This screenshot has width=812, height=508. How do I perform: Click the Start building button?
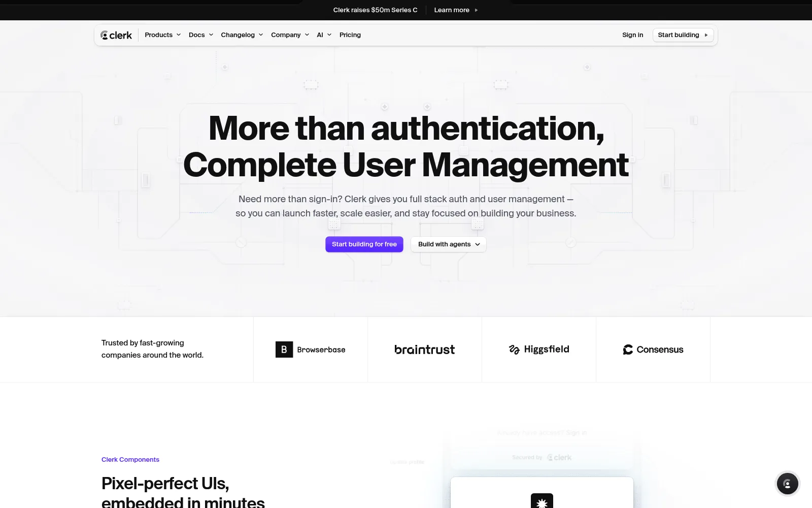coord(683,35)
